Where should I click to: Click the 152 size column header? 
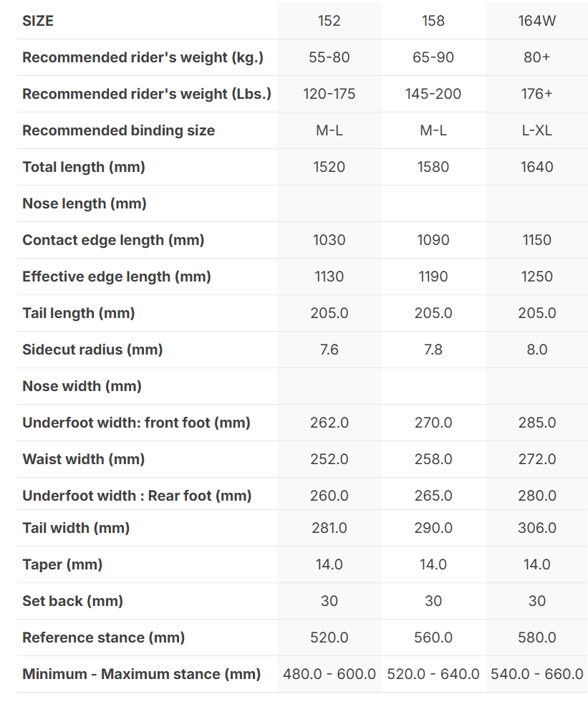(x=329, y=21)
